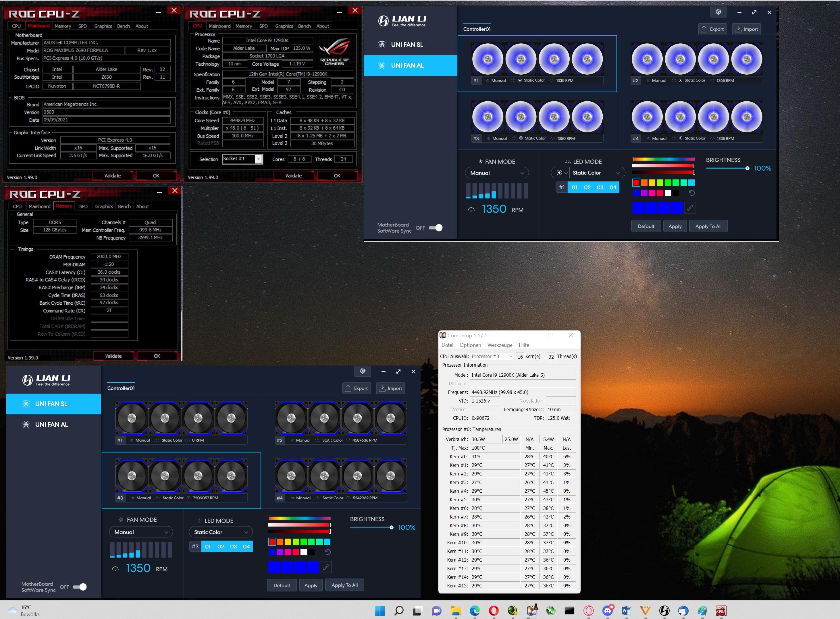The height and width of the screenshot is (619, 840).
Task: Toggle fan 02 in upper L-Connect LED selector
Action: click(x=587, y=187)
